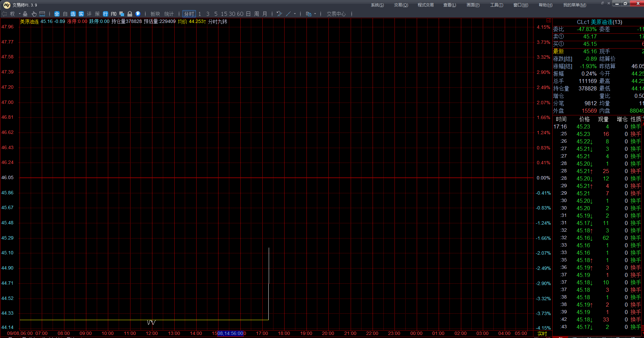The width and height of the screenshot is (644, 338).
Task: Open the line tool dropdown arrow
Action: click(295, 14)
